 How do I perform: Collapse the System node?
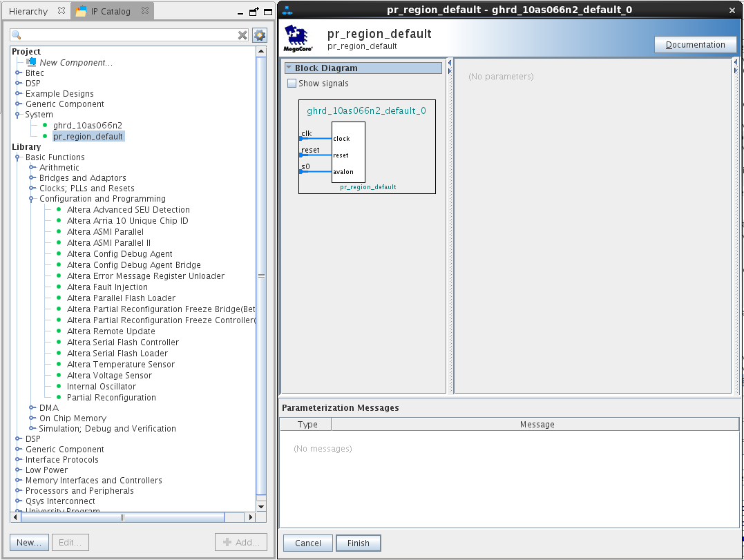point(18,115)
